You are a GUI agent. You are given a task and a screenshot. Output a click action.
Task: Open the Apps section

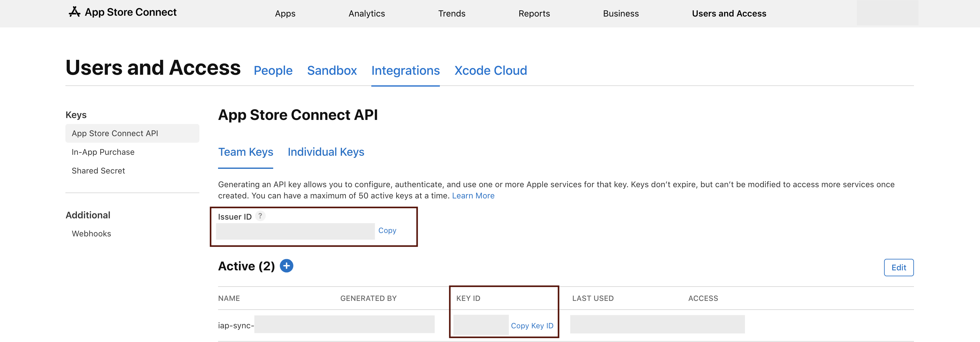[285, 13]
